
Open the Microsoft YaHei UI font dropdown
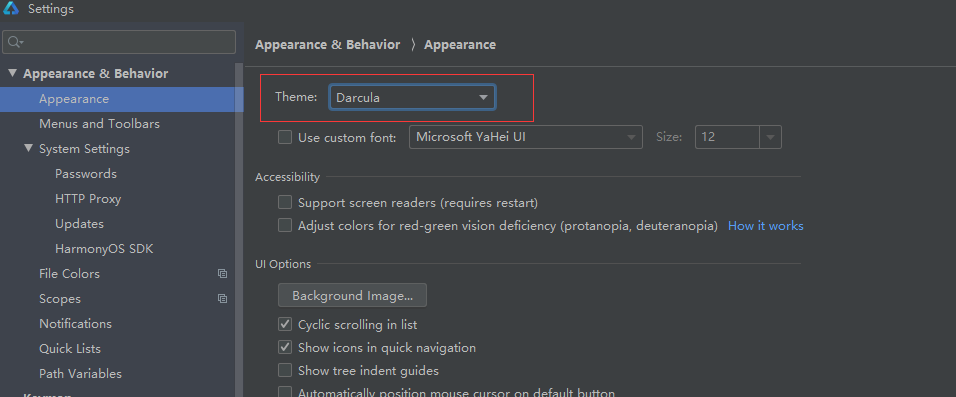point(526,137)
